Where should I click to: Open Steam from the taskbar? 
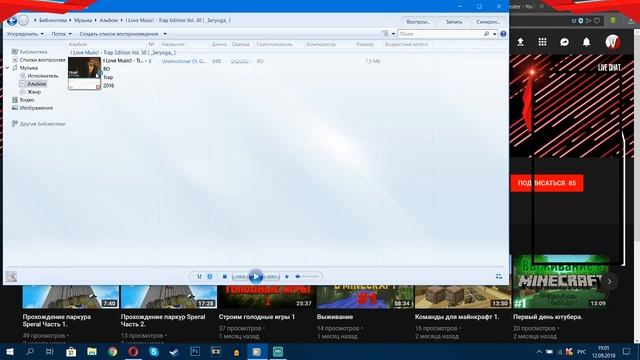click(174, 352)
